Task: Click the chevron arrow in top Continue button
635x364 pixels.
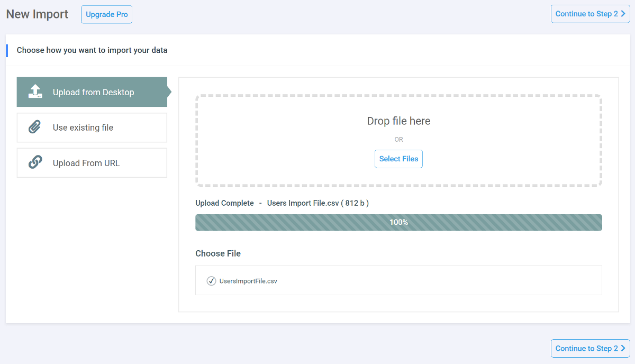Action: (624, 14)
